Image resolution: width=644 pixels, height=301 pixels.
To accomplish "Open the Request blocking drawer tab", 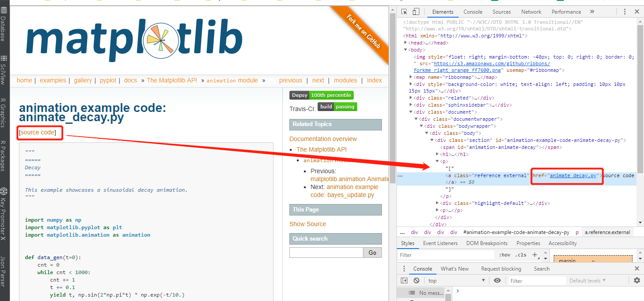I will (x=501, y=268).
